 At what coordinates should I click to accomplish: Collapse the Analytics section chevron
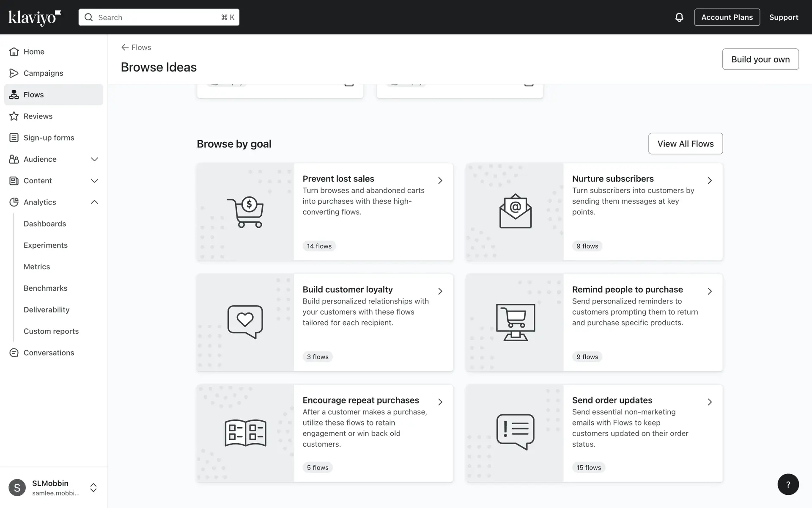click(94, 202)
